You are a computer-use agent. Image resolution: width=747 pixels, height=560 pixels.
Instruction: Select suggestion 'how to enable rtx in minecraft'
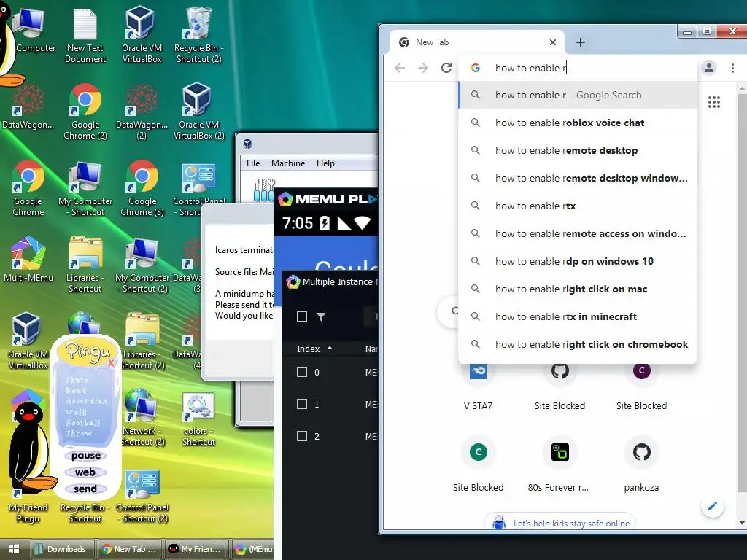(x=578, y=316)
